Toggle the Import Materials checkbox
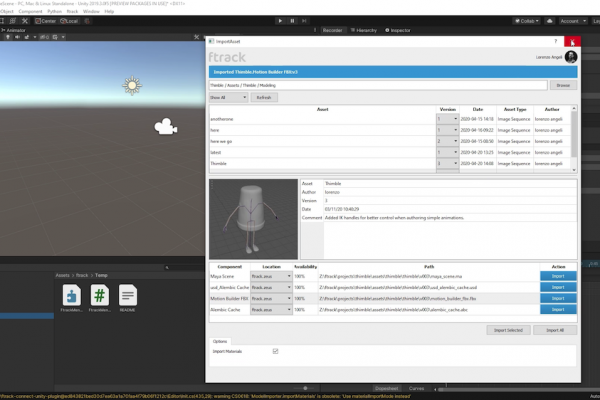600x400 pixels. 275,351
